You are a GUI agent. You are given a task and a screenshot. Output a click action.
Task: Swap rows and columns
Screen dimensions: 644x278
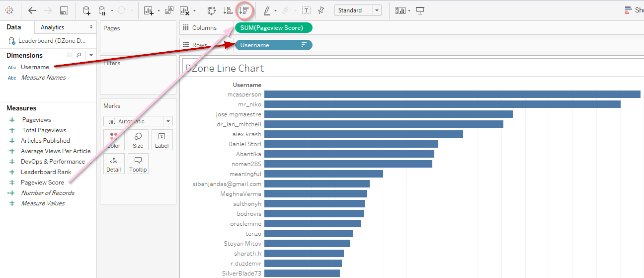pyautogui.click(x=212, y=10)
